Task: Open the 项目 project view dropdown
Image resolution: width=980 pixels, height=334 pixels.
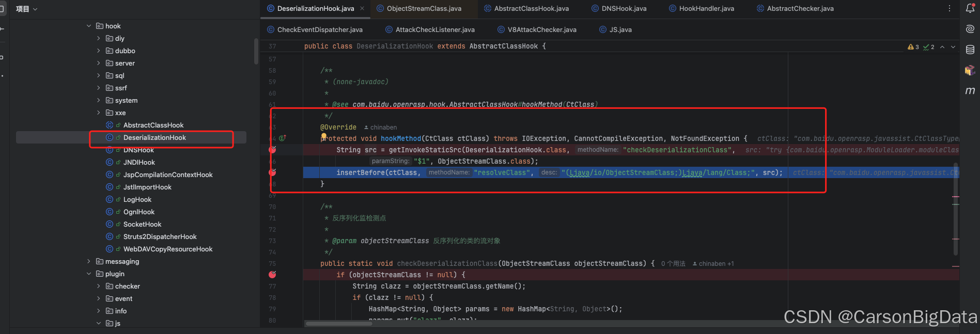Action: tap(26, 9)
